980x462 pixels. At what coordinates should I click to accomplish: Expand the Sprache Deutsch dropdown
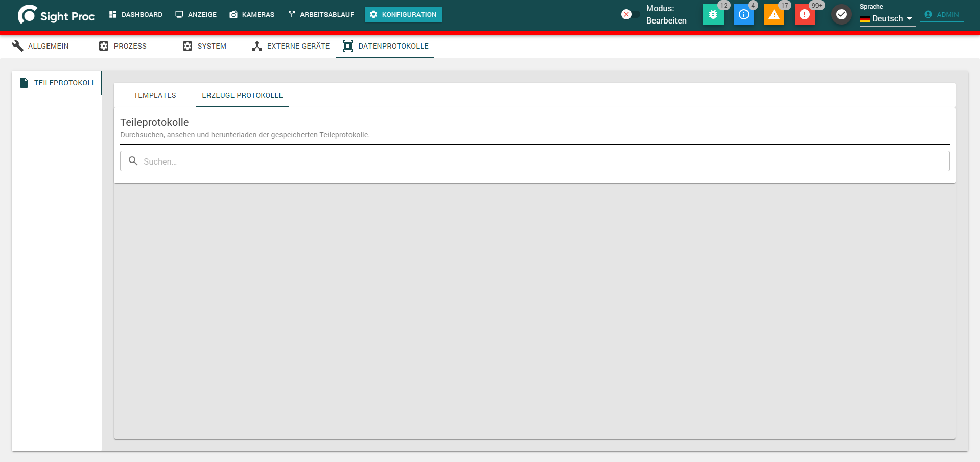pos(887,18)
